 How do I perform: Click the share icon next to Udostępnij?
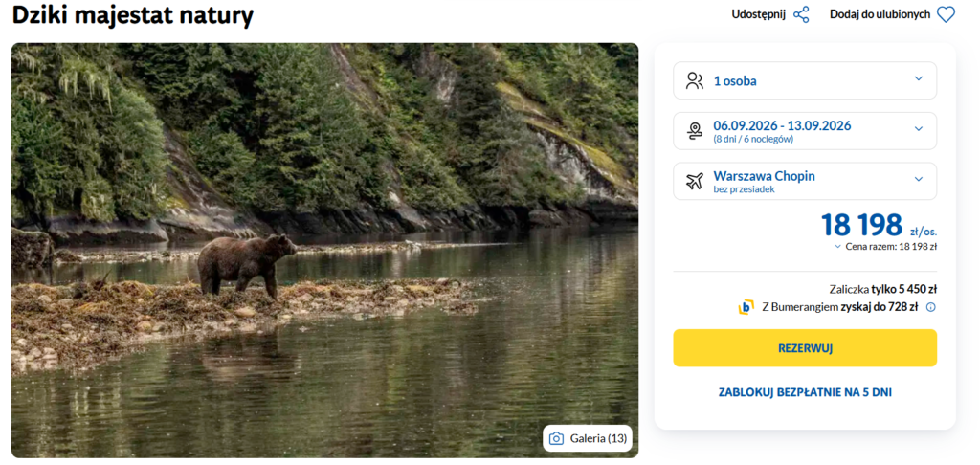[x=801, y=14]
